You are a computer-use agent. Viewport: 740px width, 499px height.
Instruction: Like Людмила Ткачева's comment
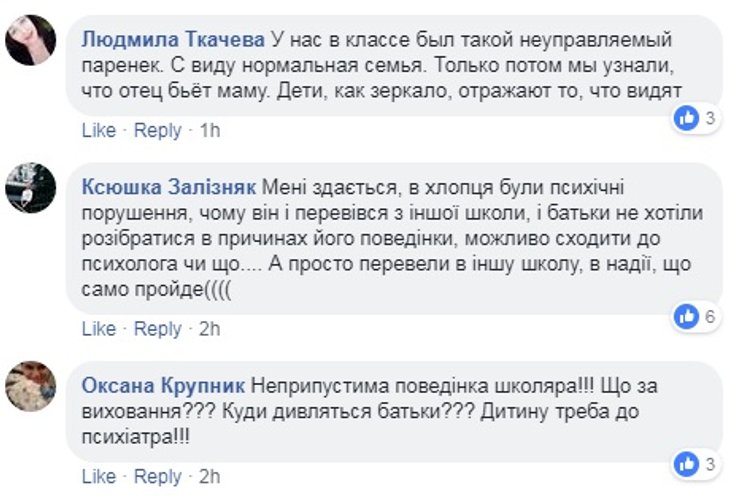(x=99, y=131)
